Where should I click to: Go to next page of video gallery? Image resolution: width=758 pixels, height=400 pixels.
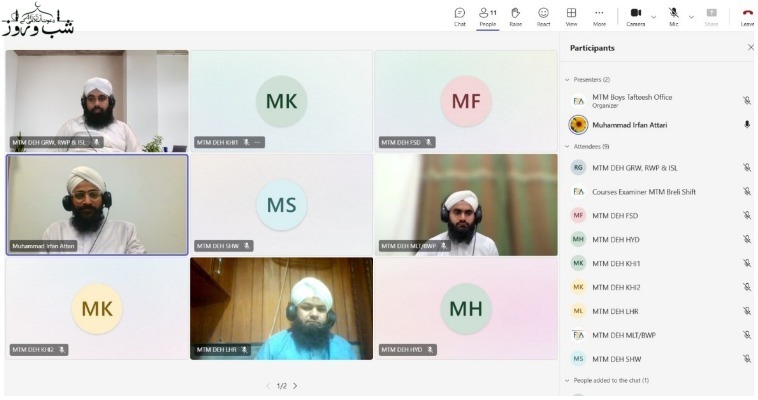[295, 386]
